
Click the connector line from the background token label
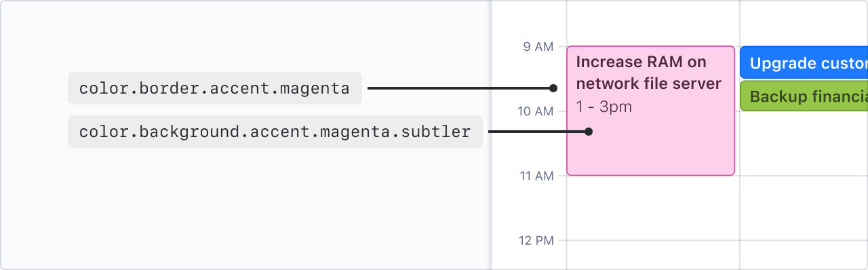pyautogui.click(x=536, y=132)
